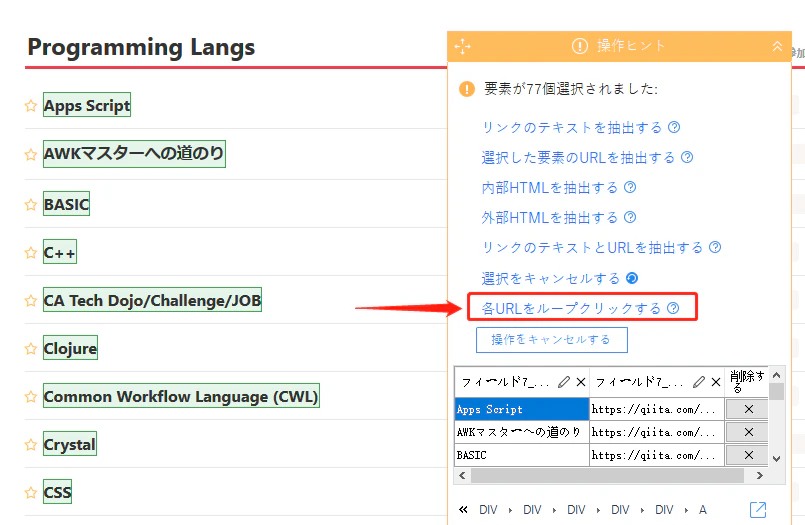This screenshot has width=805, height=525.
Task: Delete the Apps Script data row
Action: (x=749, y=409)
